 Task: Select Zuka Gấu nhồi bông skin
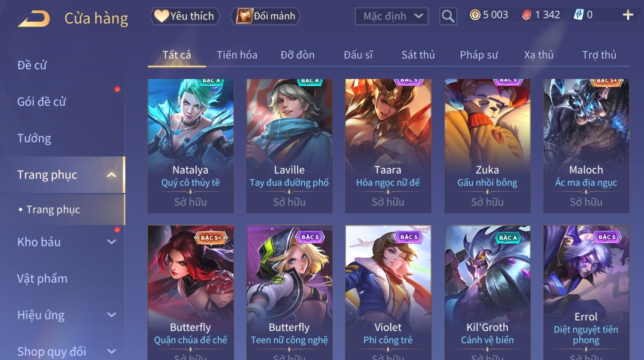487,146
